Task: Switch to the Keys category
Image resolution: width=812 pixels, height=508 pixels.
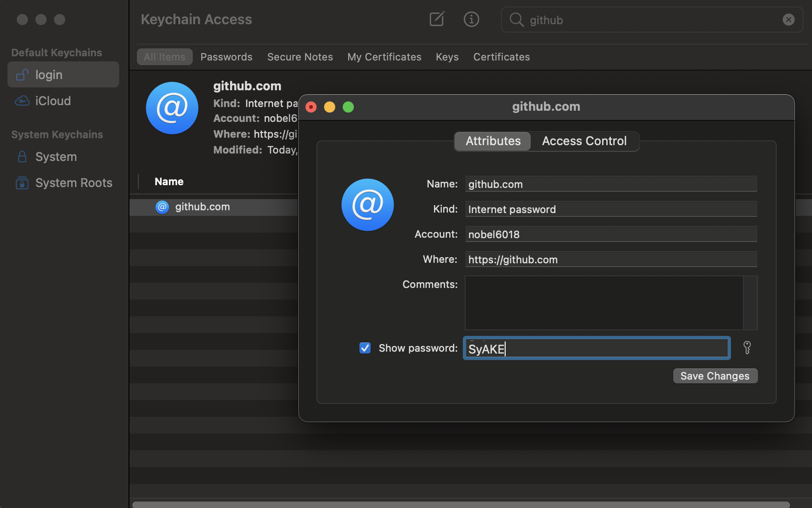Action: 447,57
